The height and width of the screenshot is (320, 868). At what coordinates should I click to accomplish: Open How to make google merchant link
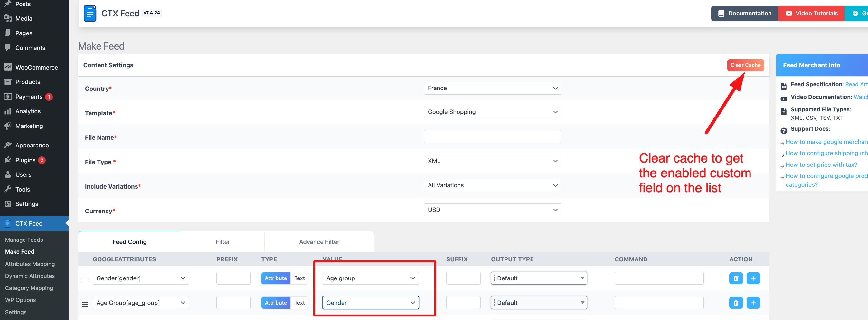click(826, 142)
